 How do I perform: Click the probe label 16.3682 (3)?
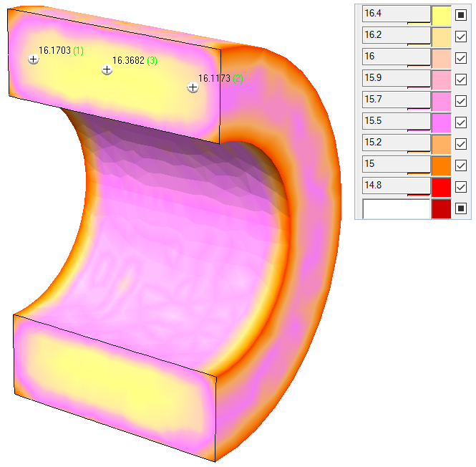135,60
